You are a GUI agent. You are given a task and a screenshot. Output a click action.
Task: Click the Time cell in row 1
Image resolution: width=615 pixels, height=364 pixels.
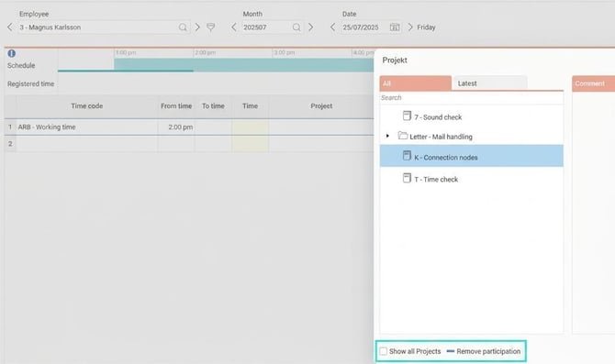[250, 127]
